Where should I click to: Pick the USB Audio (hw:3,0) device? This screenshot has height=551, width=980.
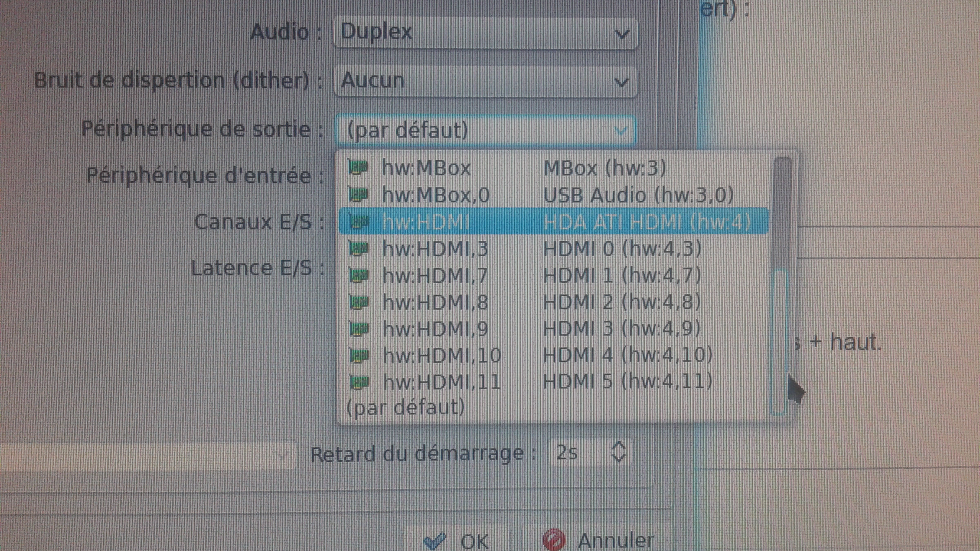click(x=554, y=194)
